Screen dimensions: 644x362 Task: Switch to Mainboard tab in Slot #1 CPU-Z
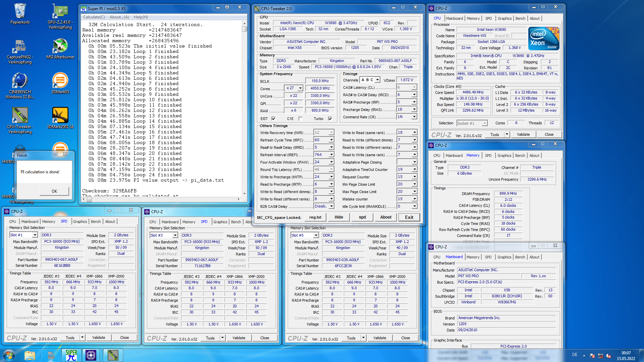pos(30,222)
